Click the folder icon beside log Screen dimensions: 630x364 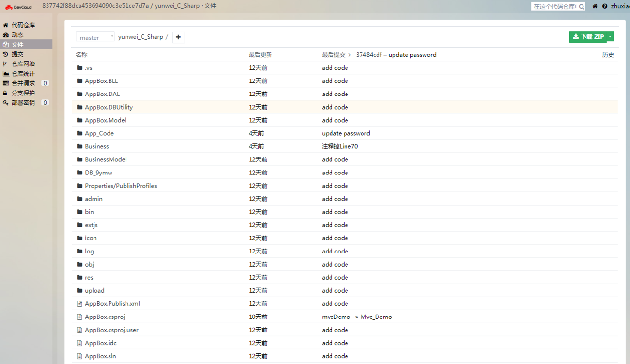79,251
